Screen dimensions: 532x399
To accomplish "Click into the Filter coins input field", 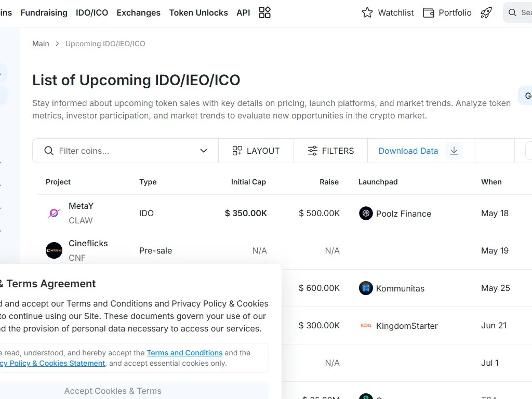I will pos(126,151).
